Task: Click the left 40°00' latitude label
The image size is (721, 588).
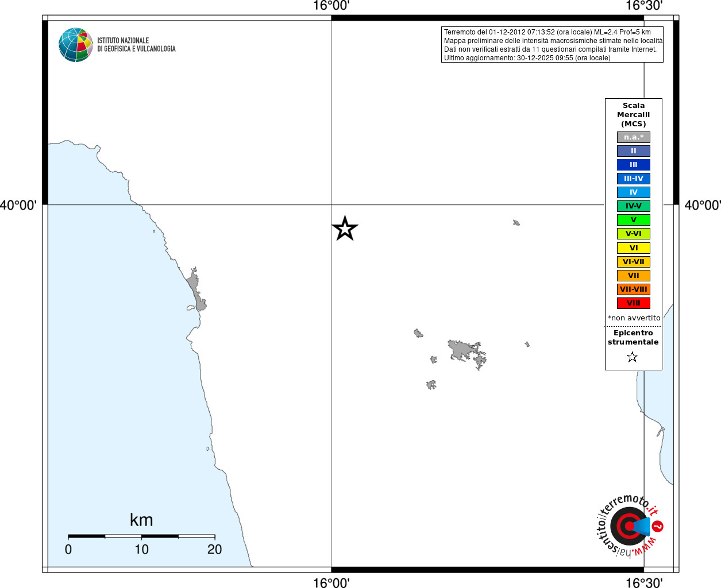Action: point(18,205)
